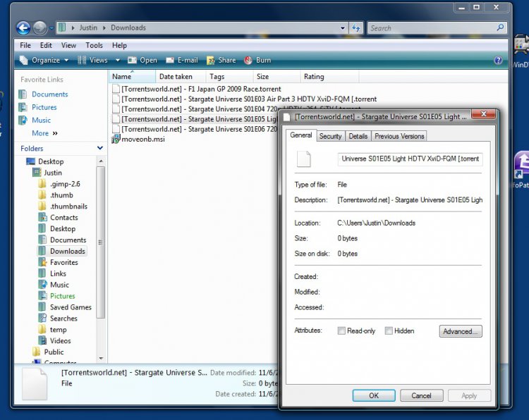Sort by the Rating column header

pyautogui.click(x=329, y=77)
